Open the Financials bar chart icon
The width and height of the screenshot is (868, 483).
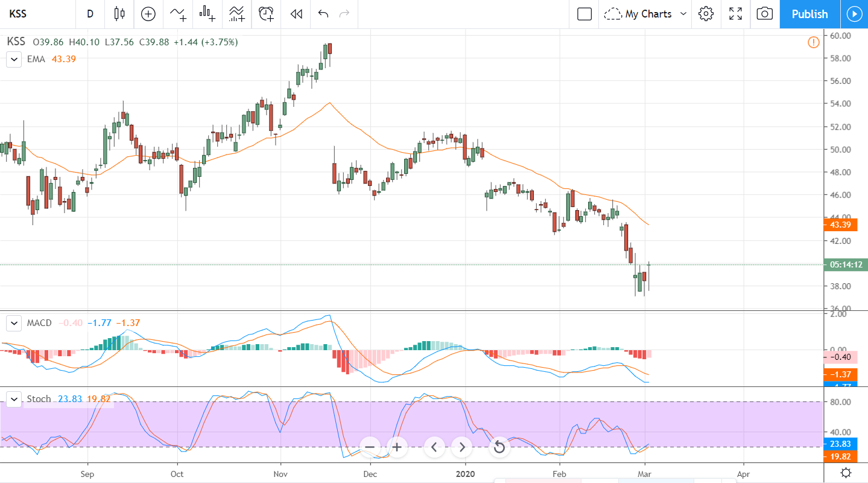[x=207, y=14]
